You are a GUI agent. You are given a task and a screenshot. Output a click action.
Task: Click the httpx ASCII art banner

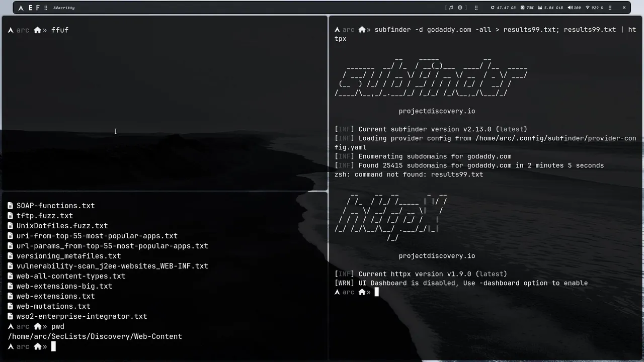(391, 217)
